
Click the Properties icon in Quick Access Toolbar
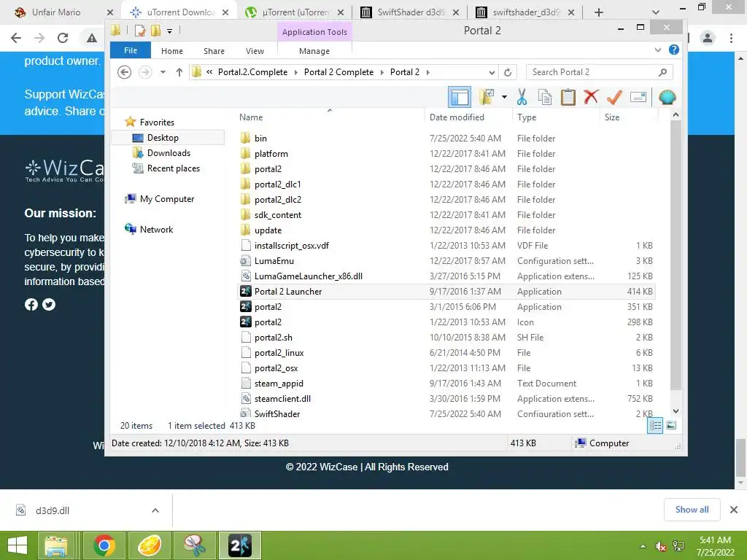coord(140,31)
